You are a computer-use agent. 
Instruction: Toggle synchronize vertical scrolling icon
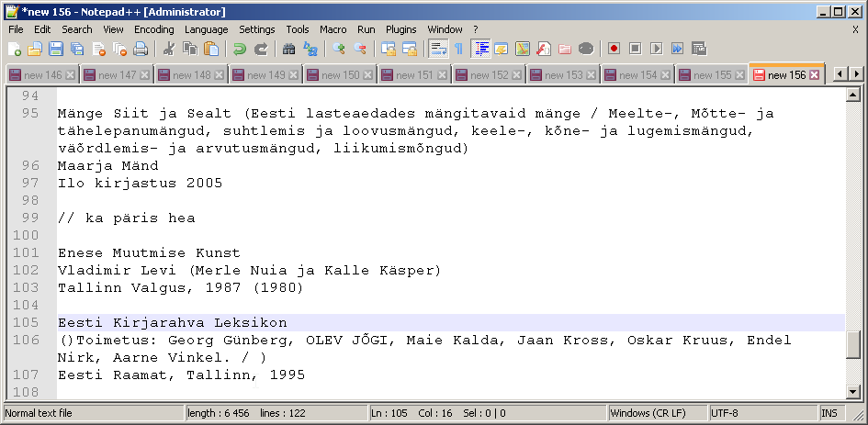(x=389, y=49)
